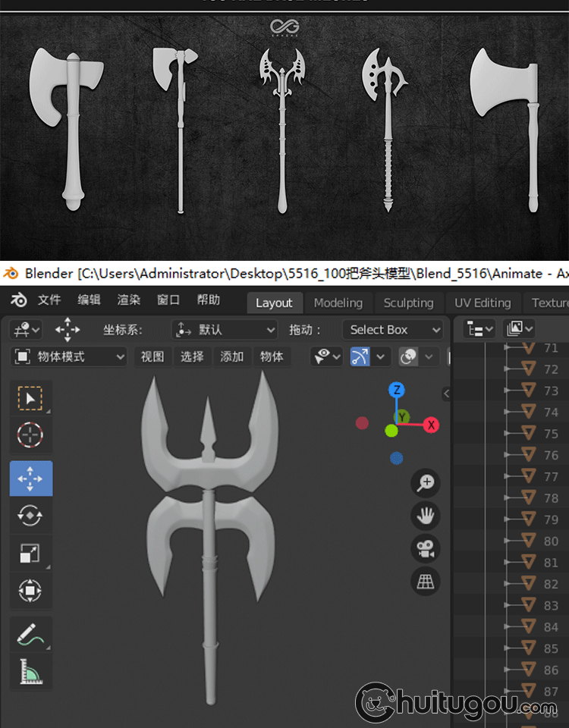
Task: Click the zoom magnifier viewport button
Action: click(426, 483)
